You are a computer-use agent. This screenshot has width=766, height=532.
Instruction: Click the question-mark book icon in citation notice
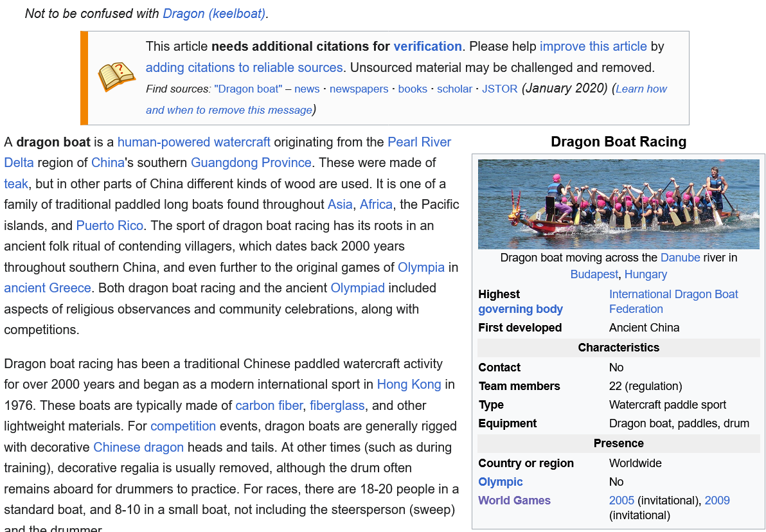pos(117,76)
